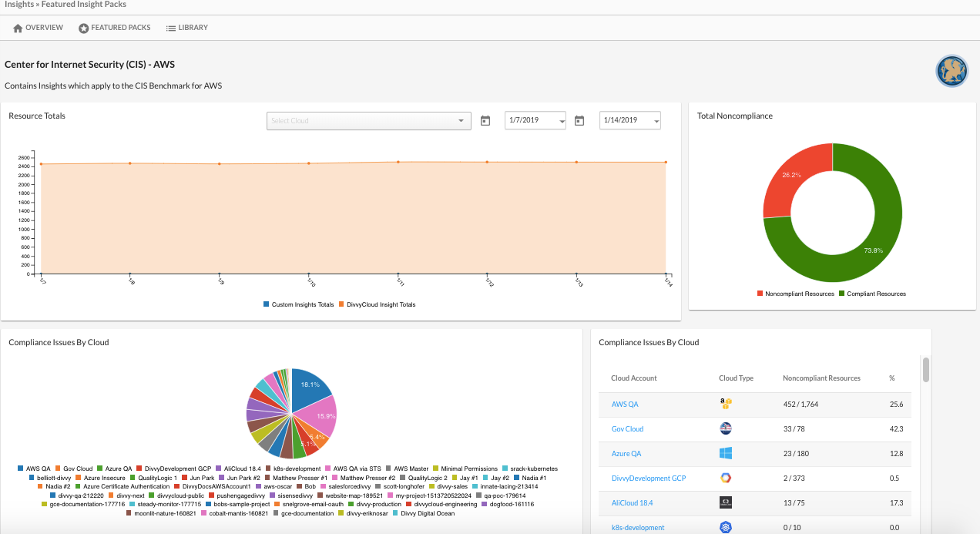Switch to the Overview tab
The image size is (980, 534).
tap(38, 28)
